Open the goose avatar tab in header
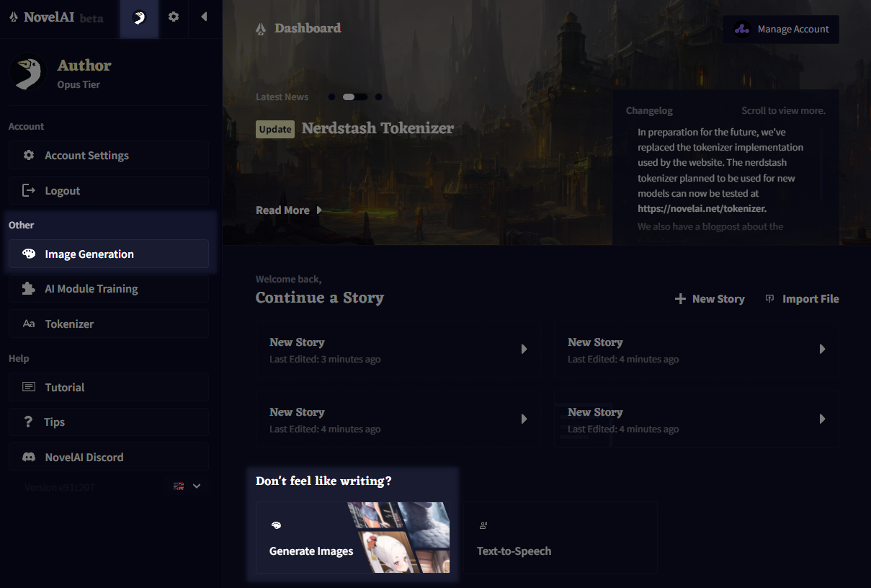The image size is (871, 588). pyautogui.click(x=140, y=17)
